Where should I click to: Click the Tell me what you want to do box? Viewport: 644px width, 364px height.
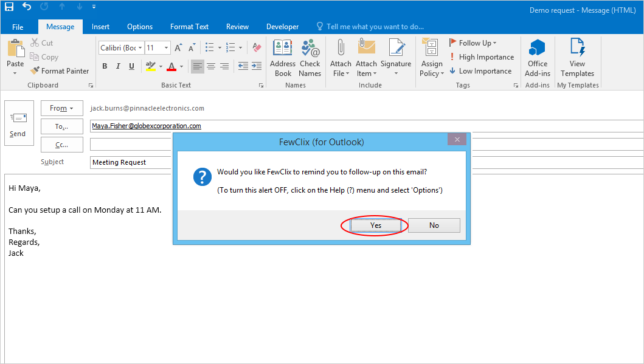[370, 27]
